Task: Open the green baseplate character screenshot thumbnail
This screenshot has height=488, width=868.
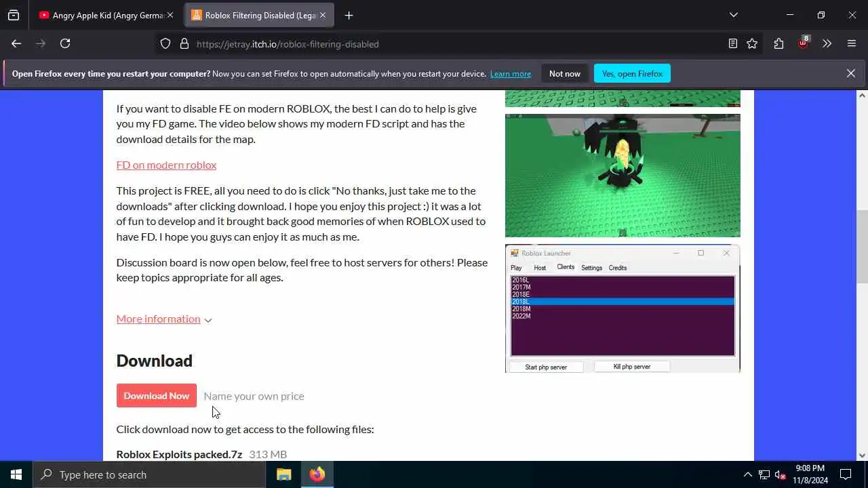Action: (x=623, y=176)
